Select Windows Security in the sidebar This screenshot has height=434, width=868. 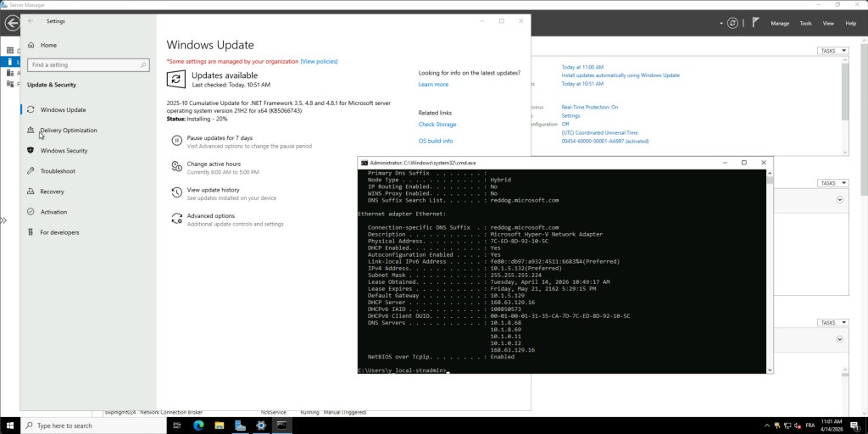coord(64,151)
